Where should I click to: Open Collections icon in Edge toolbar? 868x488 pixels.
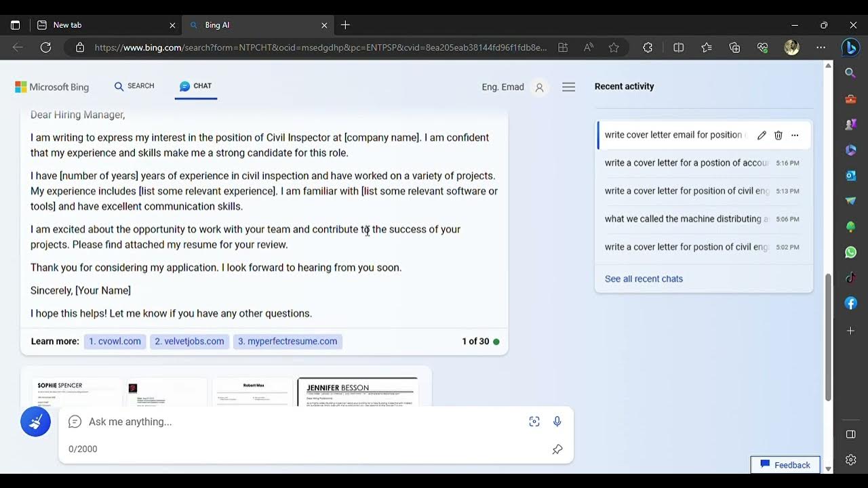734,47
